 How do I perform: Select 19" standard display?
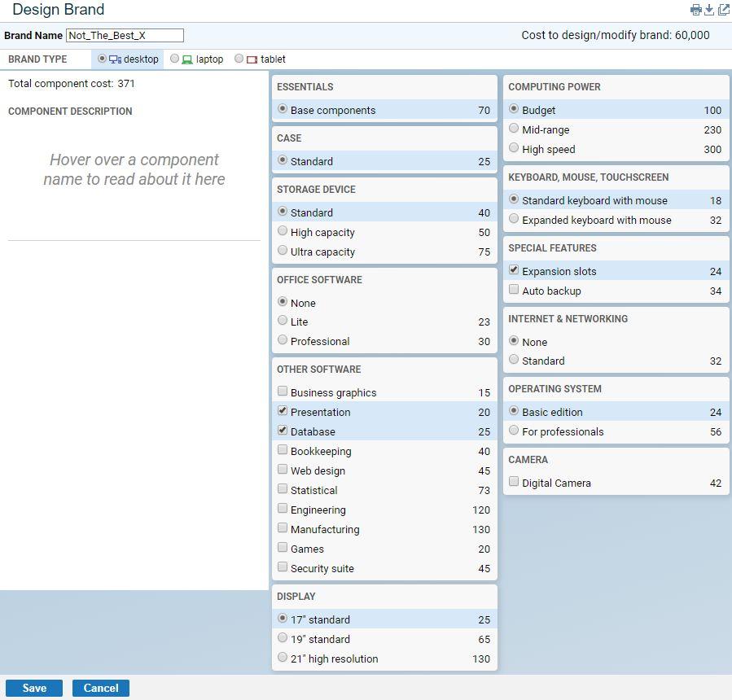pyautogui.click(x=282, y=637)
